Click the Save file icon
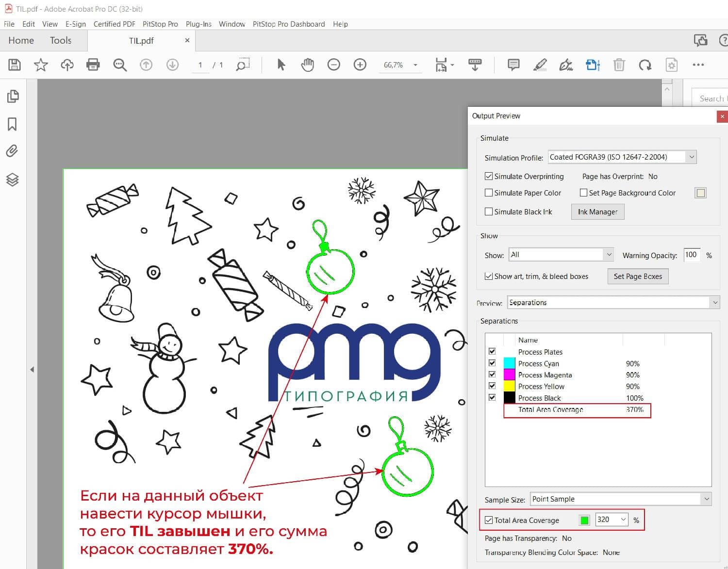This screenshot has width=728, height=569. tap(15, 65)
